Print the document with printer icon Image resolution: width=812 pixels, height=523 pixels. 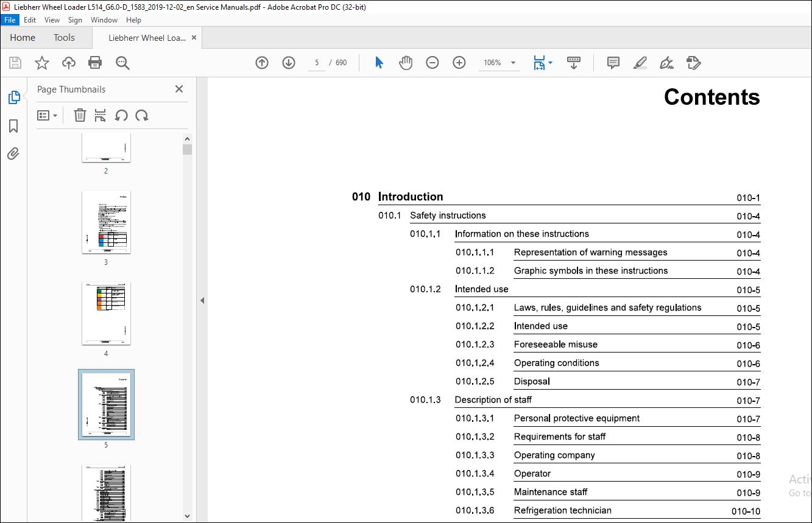(95, 63)
